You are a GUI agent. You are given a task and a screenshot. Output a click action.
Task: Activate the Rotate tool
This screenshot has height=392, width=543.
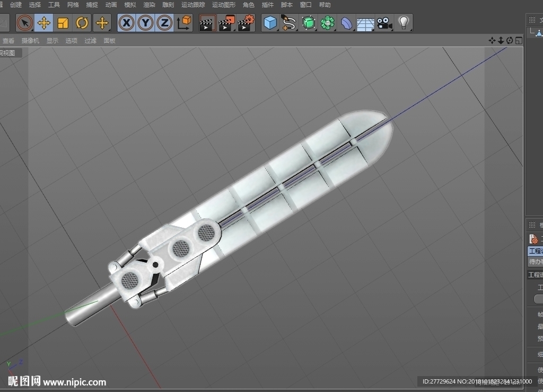[x=82, y=23]
